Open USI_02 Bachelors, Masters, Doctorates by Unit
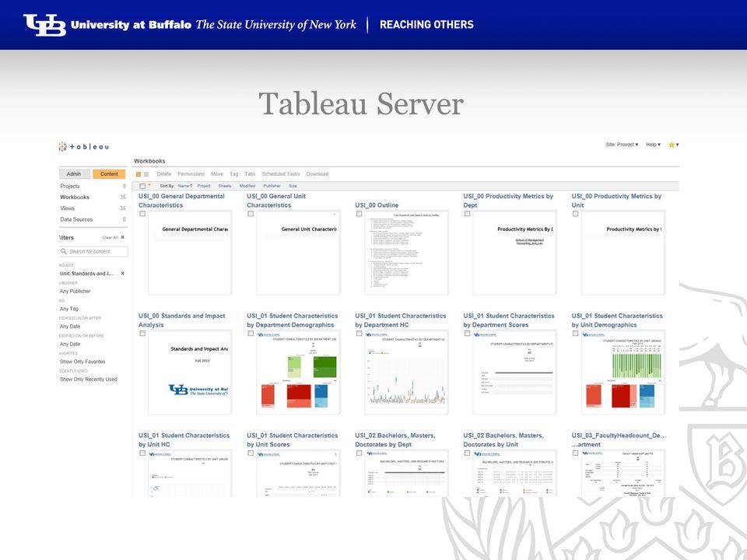 pos(503,440)
